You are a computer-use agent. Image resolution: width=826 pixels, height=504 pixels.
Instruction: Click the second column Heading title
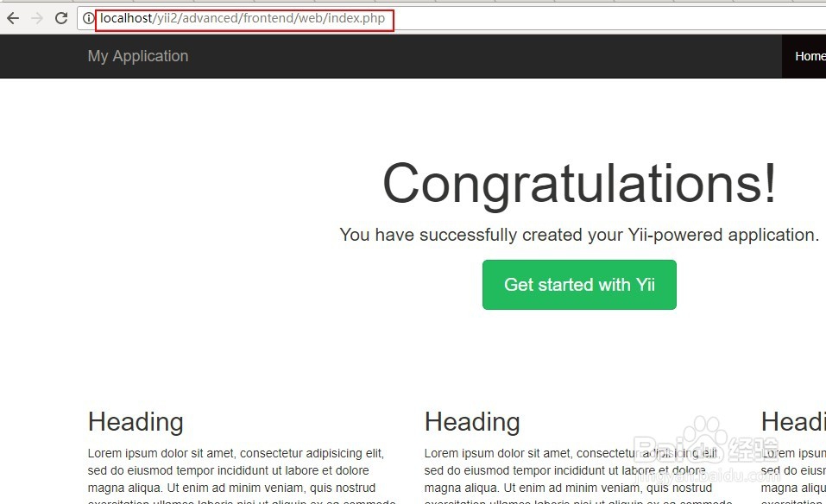point(472,422)
